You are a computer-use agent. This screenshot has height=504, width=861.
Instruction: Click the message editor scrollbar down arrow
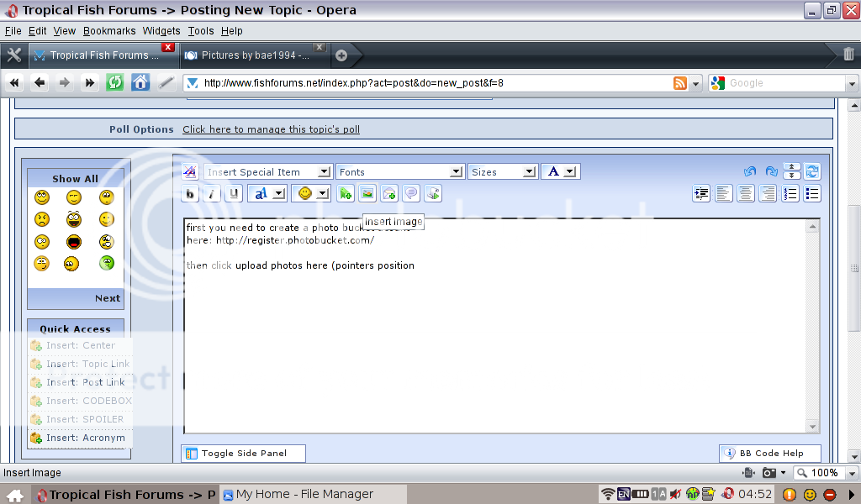[812, 426]
